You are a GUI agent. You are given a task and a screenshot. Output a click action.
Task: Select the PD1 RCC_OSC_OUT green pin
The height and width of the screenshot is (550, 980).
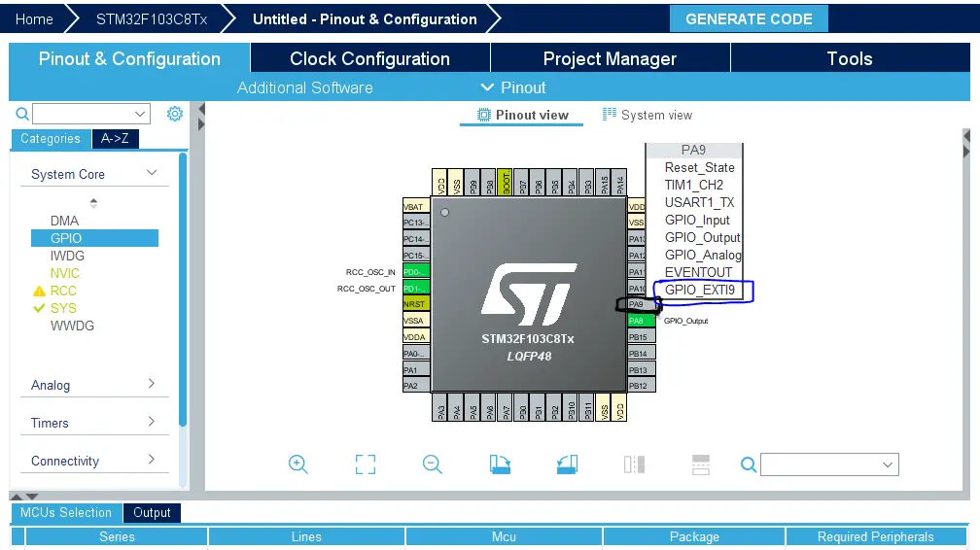[416, 289]
